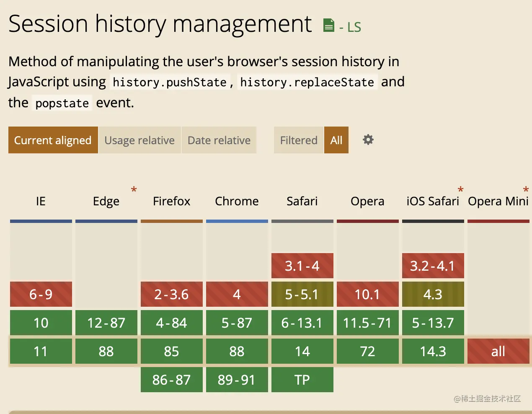This screenshot has height=414, width=532.
Task: Select the iOS Safari 14.3 cell
Action: pos(433,351)
